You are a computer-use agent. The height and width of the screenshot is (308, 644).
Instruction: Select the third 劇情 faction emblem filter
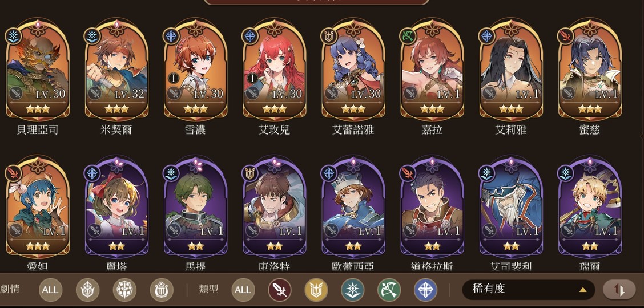click(x=162, y=290)
